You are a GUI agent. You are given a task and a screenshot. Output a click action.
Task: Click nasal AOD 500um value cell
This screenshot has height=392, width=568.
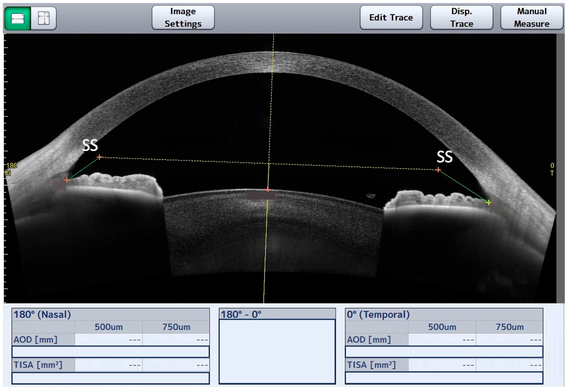pyautogui.click(x=108, y=340)
